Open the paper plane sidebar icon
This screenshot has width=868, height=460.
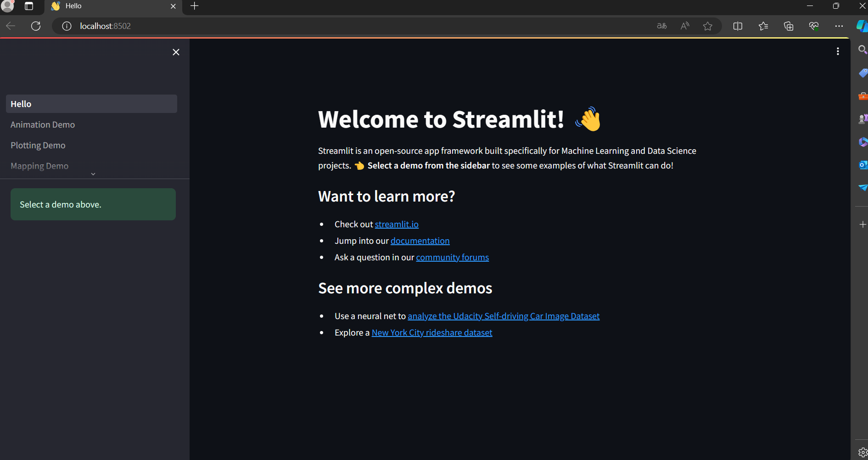click(863, 187)
